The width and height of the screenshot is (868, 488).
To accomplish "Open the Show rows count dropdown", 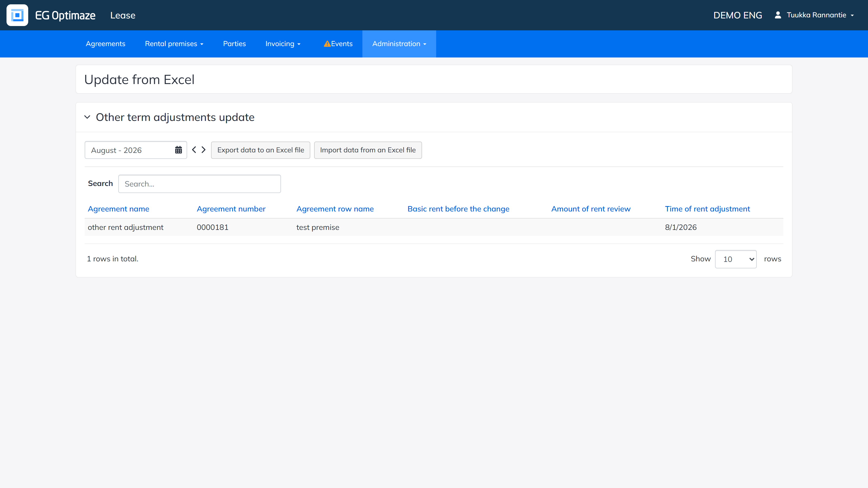I will click(x=736, y=259).
